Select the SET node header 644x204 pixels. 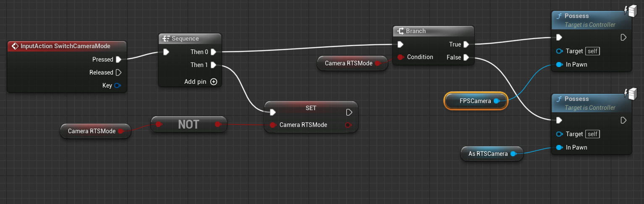click(x=311, y=108)
